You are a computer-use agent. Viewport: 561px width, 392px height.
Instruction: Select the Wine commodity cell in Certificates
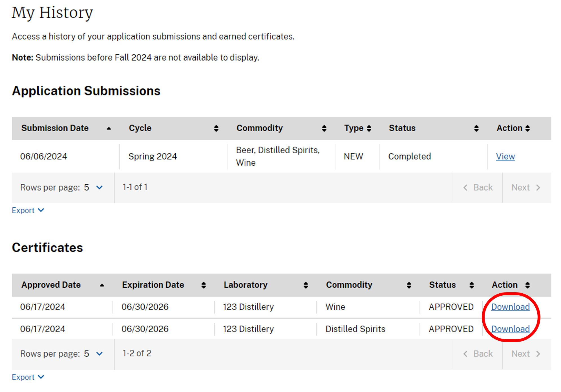click(x=335, y=307)
